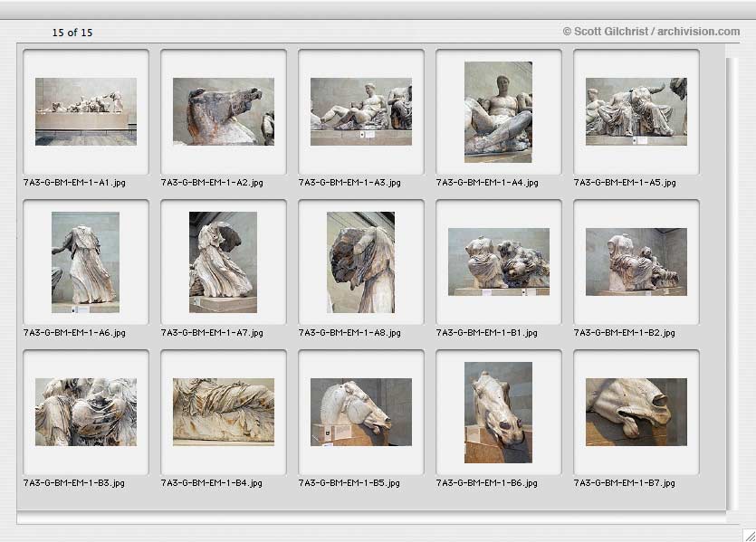The width and height of the screenshot is (756, 542).
Task: Select horse head thumbnail 7A3-G-BM-EM-1-A2.jpg
Action: coord(224,112)
